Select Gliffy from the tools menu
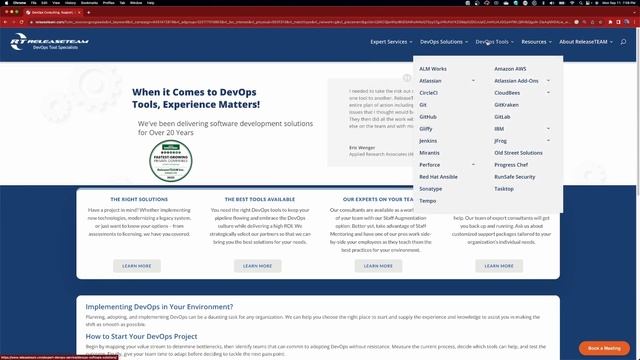Viewport: 640px width, 360px height. tap(425, 129)
